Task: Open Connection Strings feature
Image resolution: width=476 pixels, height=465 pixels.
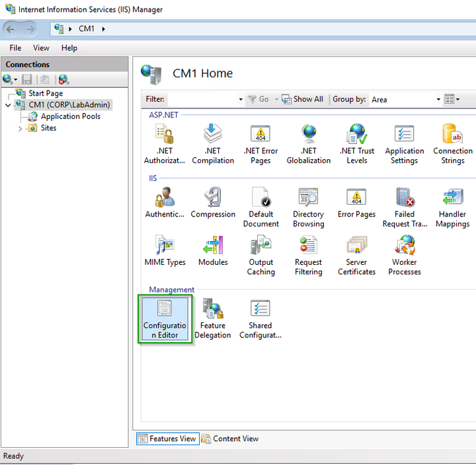Action: [453, 144]
